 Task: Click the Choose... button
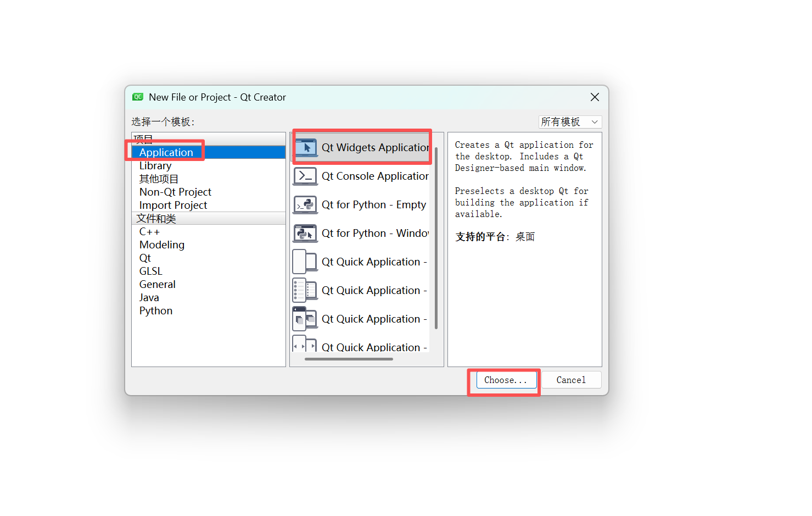click(x=506, y=380)
